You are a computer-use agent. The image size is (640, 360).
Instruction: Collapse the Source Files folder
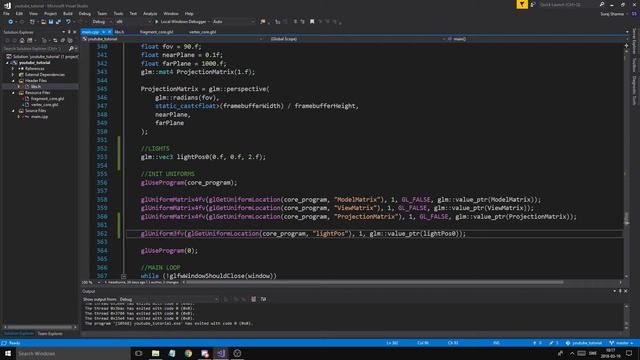point(13,111)
